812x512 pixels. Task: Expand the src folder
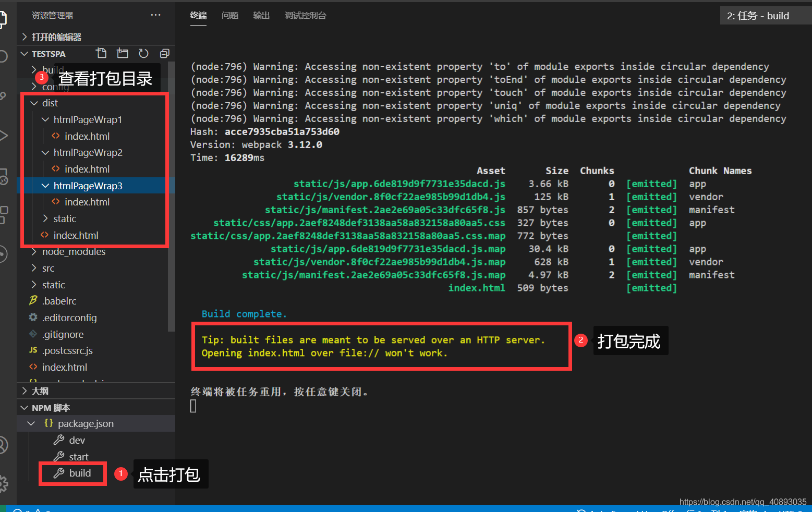click(34, 268)
